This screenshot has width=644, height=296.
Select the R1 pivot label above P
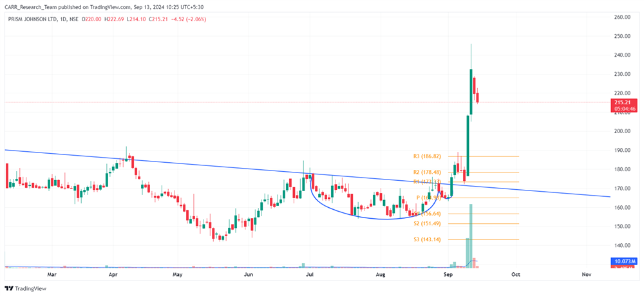click(x=427, y=182)
